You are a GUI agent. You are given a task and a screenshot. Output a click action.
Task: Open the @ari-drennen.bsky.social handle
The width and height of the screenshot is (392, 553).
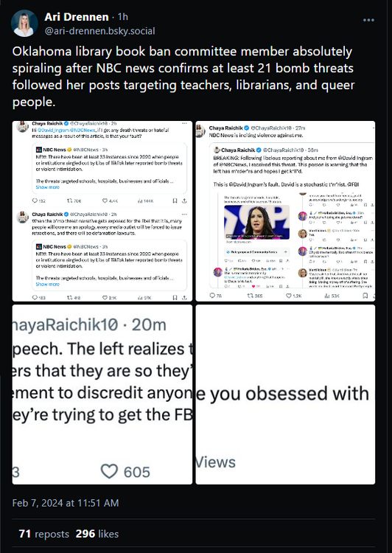(x=99, y=31)
